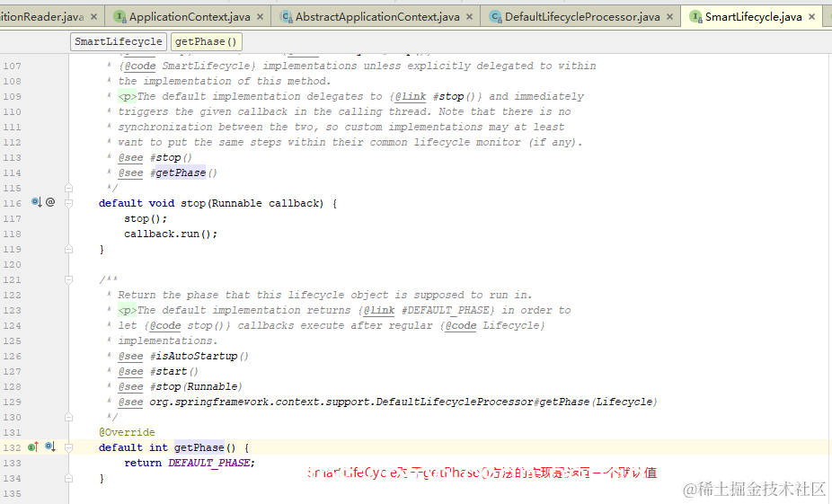
Task: Click the fold end marker on line 119
Action: [68, 249]
